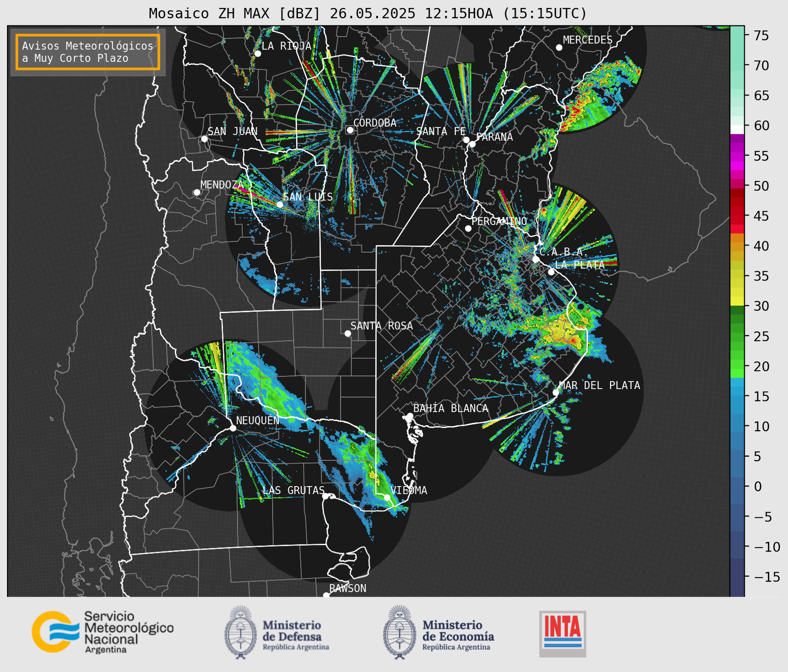This screenshot has width=788, height=672.
Task: Click the SANTA ROSA label text
Action: tap(382, 326)
